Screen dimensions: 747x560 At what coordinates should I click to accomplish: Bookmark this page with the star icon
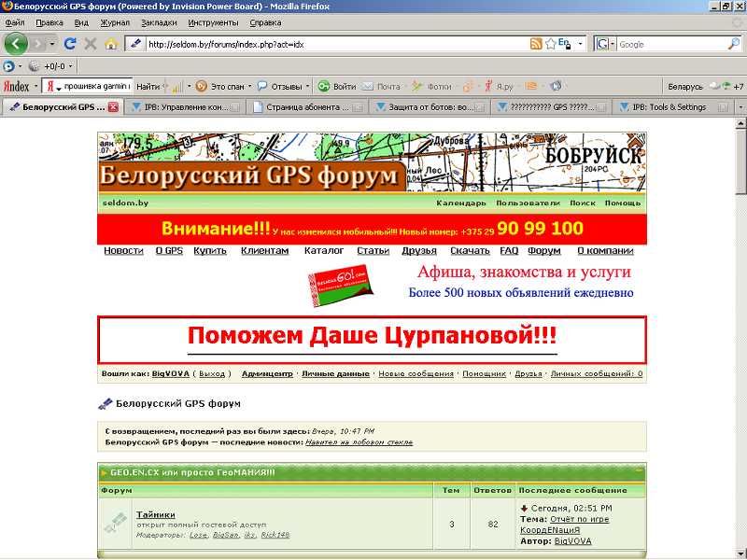tap(550, 44)
